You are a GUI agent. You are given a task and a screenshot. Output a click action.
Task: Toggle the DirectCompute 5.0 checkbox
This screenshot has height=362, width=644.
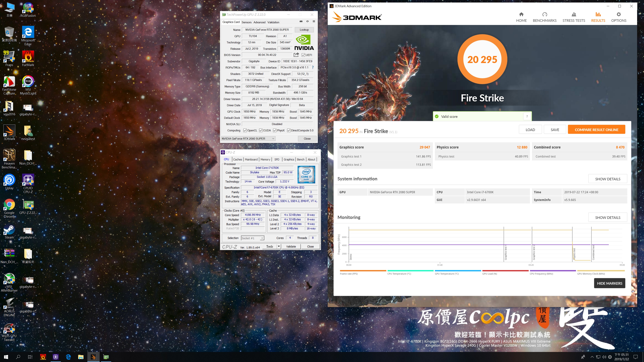[x=289, y=130]
